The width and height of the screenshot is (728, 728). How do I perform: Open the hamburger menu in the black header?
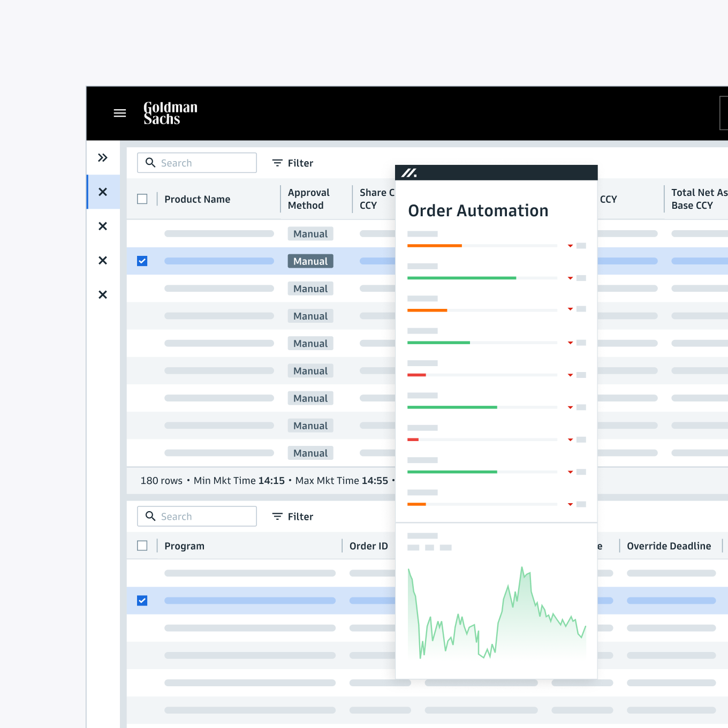pos(120,113)
